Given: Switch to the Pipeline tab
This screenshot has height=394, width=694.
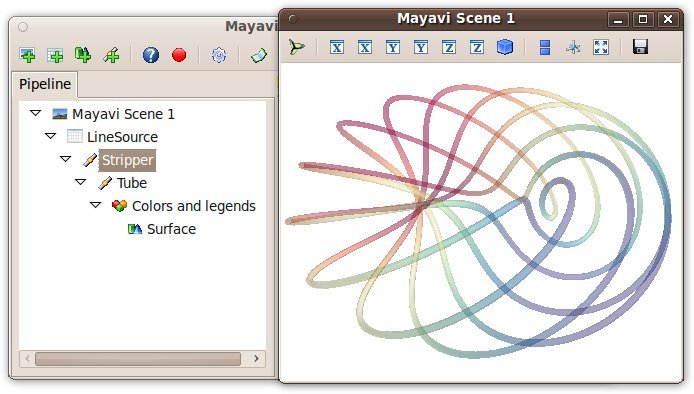Looking at the screenshot, I should click(45, 84).
